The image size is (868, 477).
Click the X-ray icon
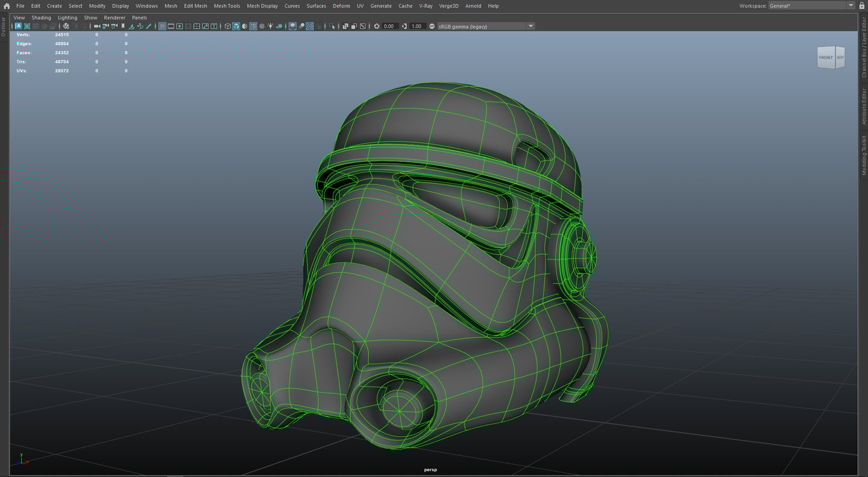click(x=345, y=26)
